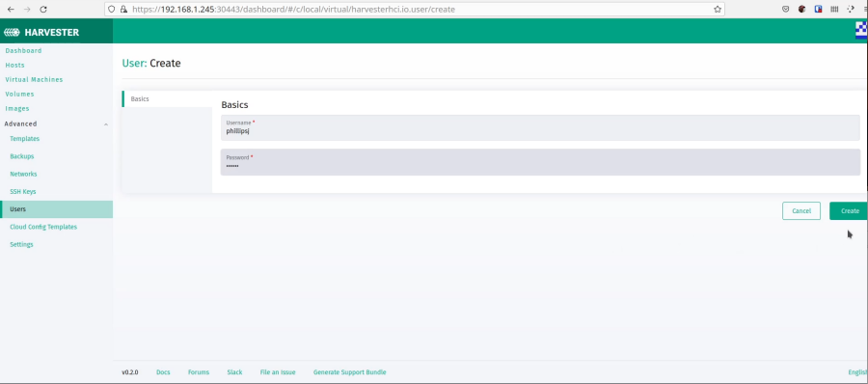
Task: Go to Hosts in the sidebar
Action: pos(14,65)
